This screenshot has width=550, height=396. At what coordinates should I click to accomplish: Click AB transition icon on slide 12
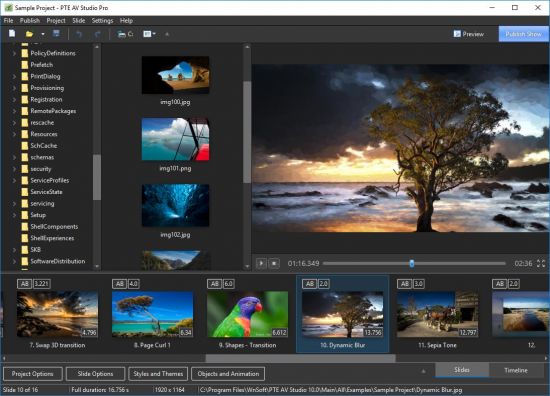[x=499, y=284]
